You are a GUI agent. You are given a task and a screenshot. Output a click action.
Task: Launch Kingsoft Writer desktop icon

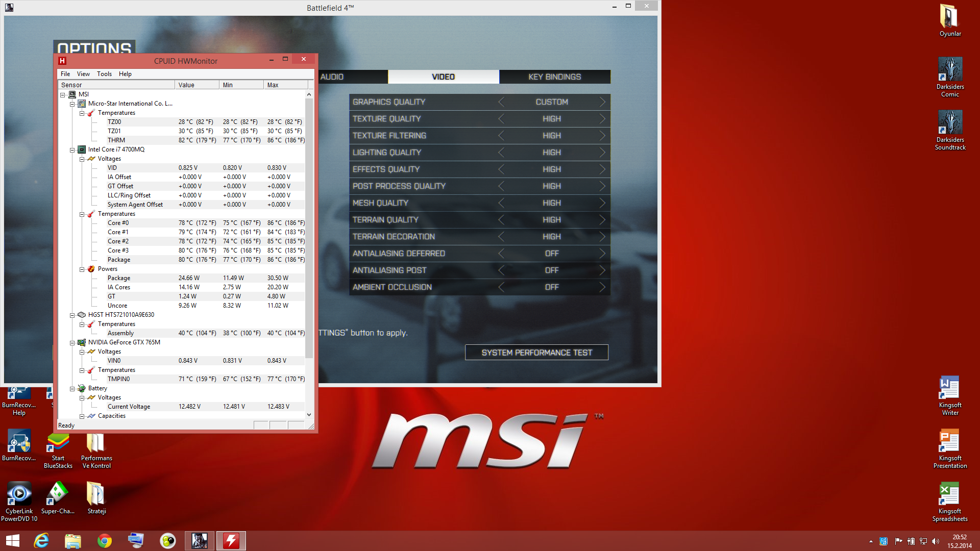coord(950,395)
